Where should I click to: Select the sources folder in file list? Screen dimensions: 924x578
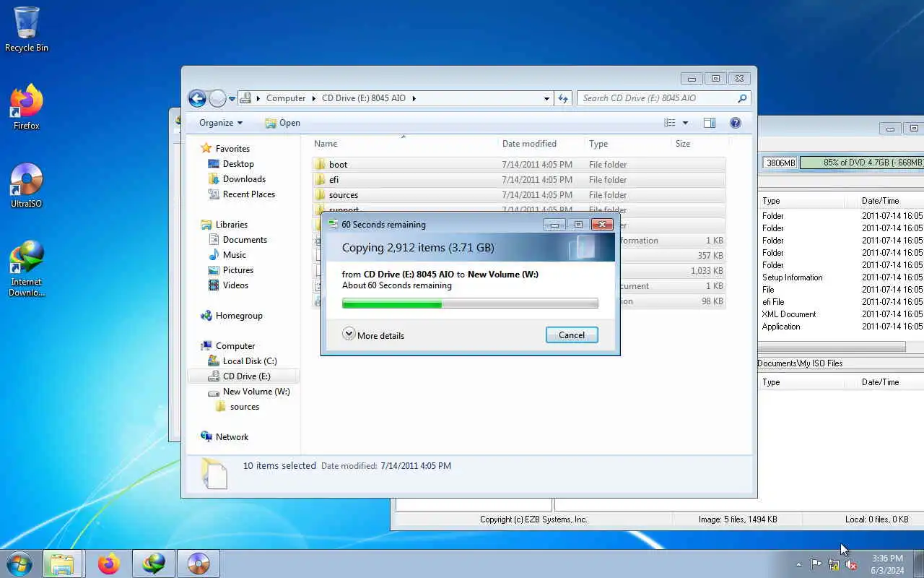point(519,195)
